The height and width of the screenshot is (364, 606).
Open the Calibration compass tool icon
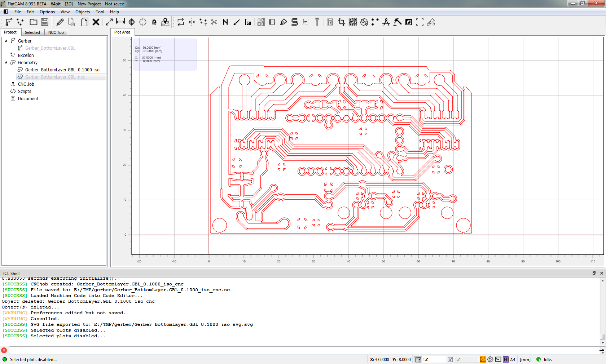click(x=386, y=22)
